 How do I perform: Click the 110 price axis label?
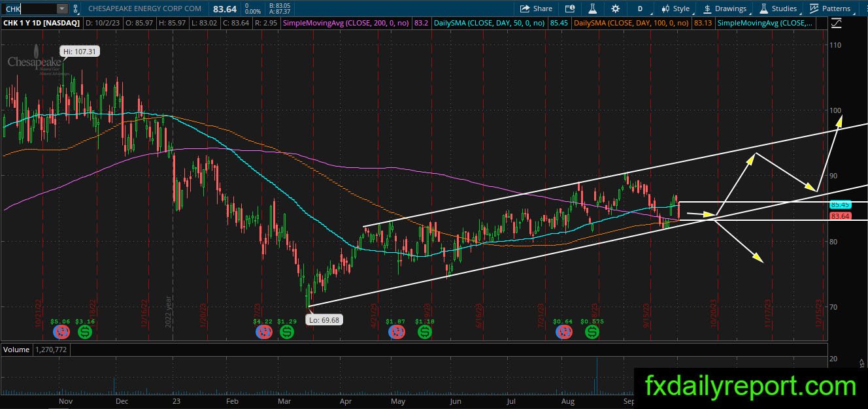(835, 44)
